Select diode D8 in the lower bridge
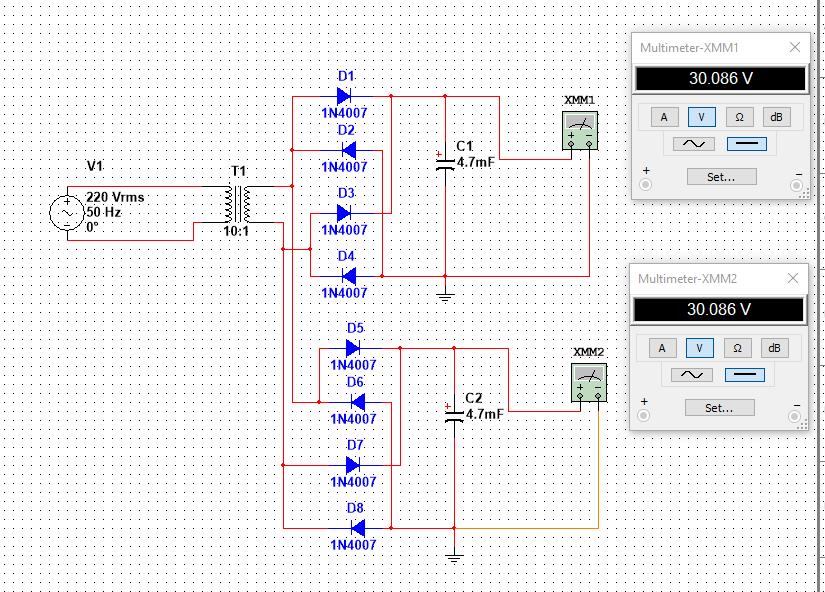The image size is (825, 592). point(358,528)
